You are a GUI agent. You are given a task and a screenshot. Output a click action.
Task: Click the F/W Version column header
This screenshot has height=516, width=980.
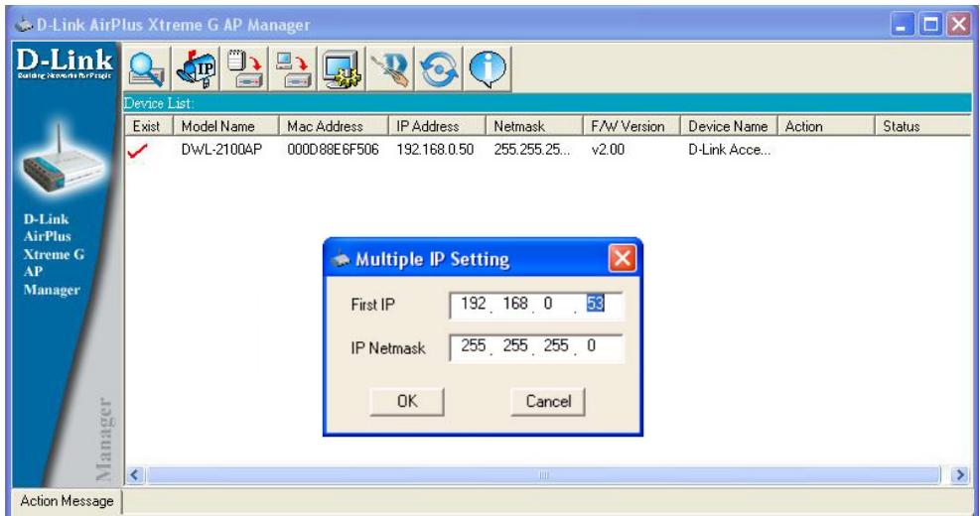[631, 126]
